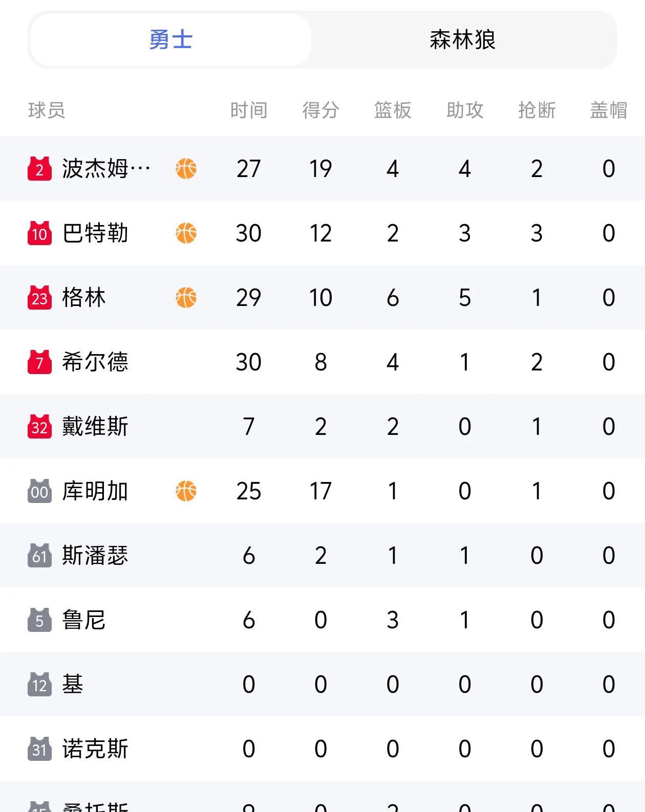The image size is (645, 812).
Task: Tap the basketball icon beside 格林
Action: tap(186, 297)
